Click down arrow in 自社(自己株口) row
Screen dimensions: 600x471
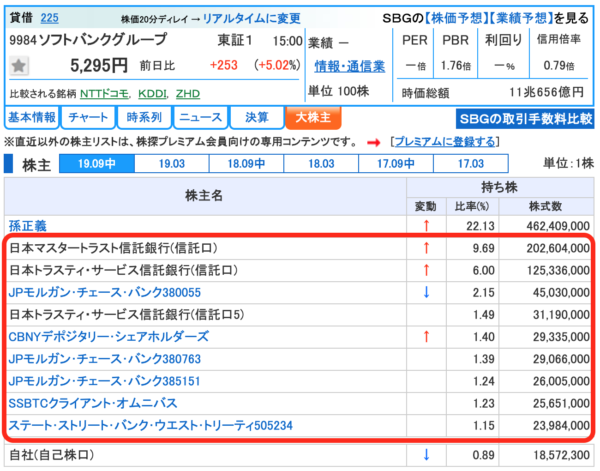(x=426, y=455)
